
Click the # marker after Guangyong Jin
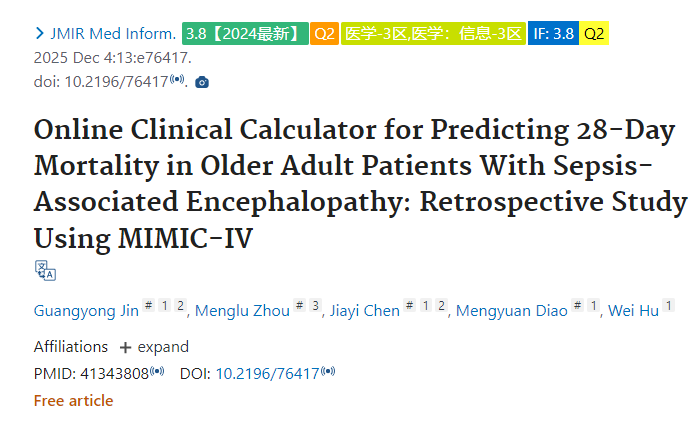pos(148,306)
